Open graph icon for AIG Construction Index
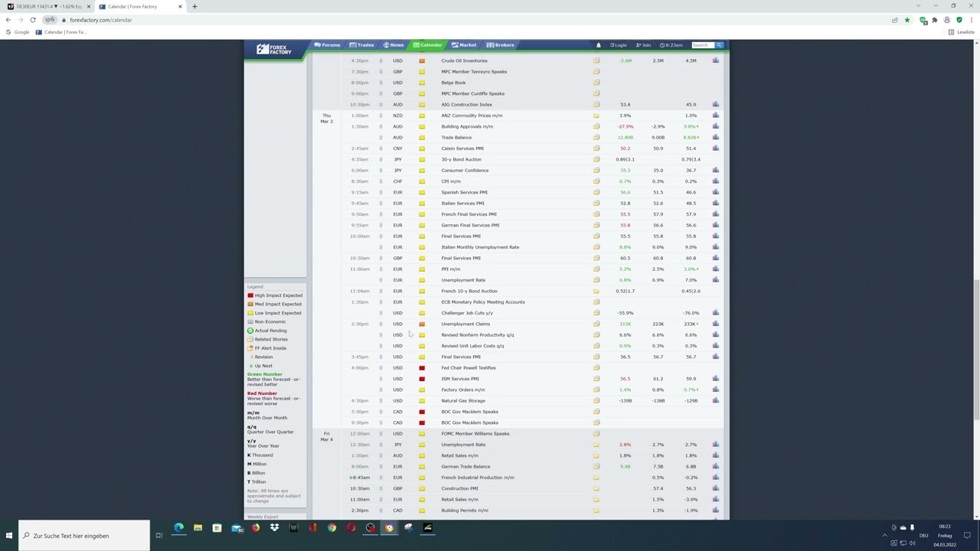Viewport: 980px width, 551px height. 715,104
